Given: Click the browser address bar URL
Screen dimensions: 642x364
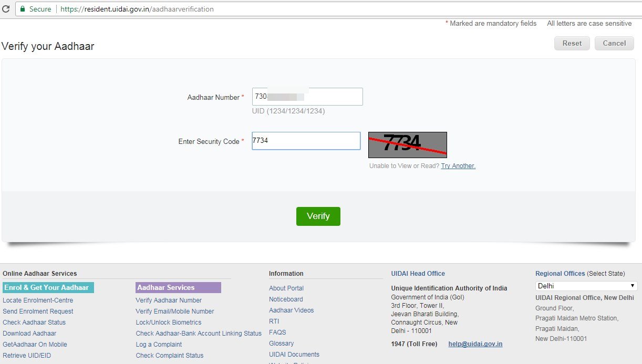Looking at the screenshot, I should [x=137, y=9].
